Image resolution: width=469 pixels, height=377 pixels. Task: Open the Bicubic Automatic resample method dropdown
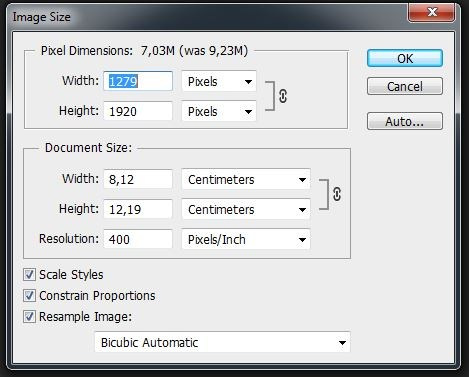click(222, 342)
